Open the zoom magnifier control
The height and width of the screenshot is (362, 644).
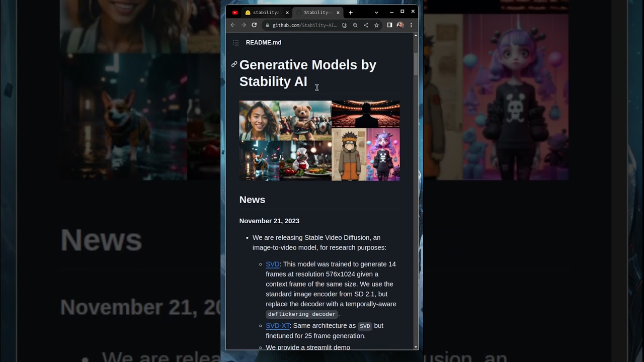click(355, 25)
